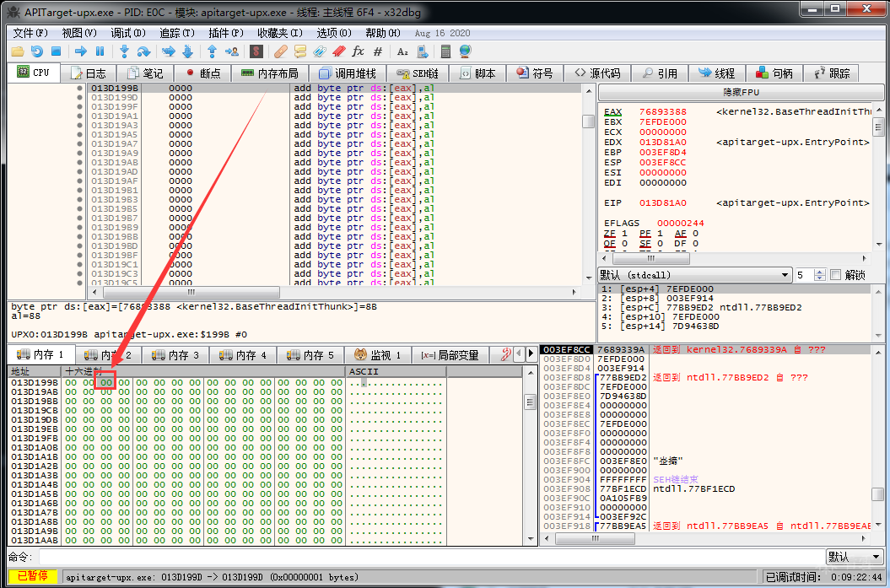Select the 内存 3 dump tab
Viewport: 890px width, 588px height.
click(x=175, y=355)
